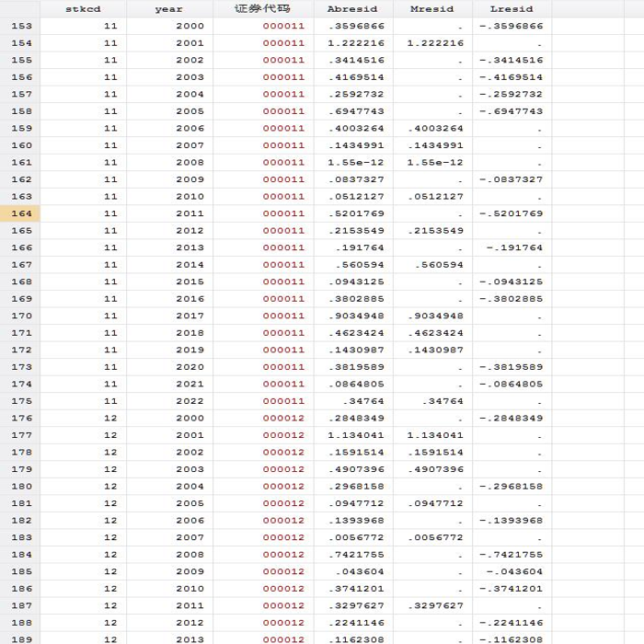Select row number 176
This screenshot has width=644, height=644.
[x=20, y=418]
